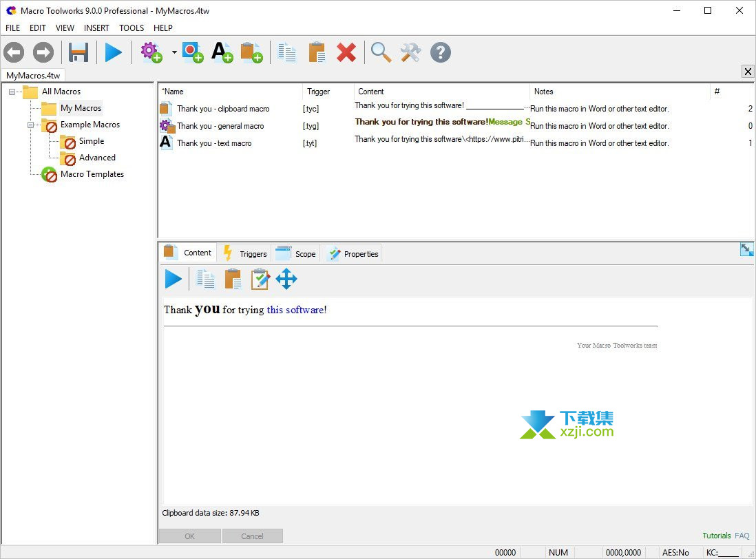
Task: Switch to the Content tab
Action: pos(188,253)
